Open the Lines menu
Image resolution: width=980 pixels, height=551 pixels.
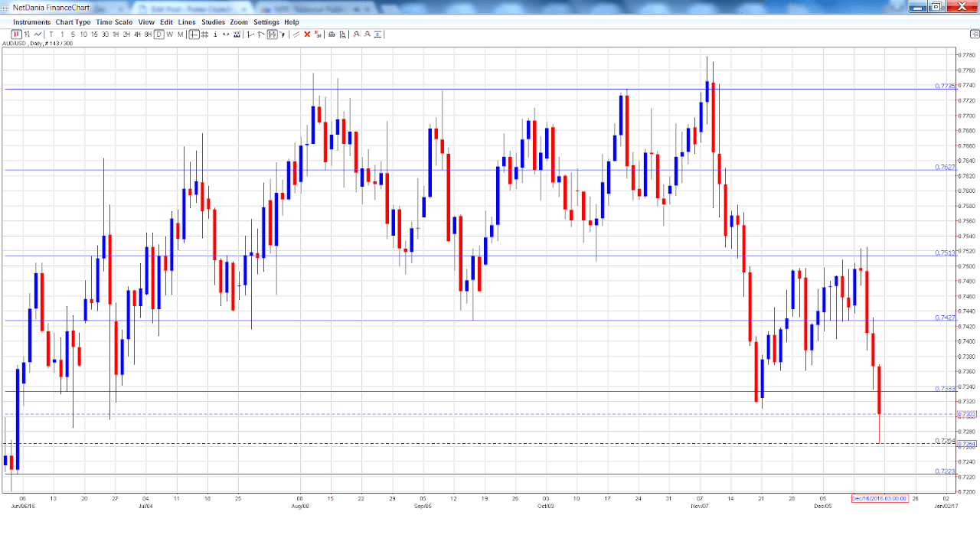[x=187, y=22]
